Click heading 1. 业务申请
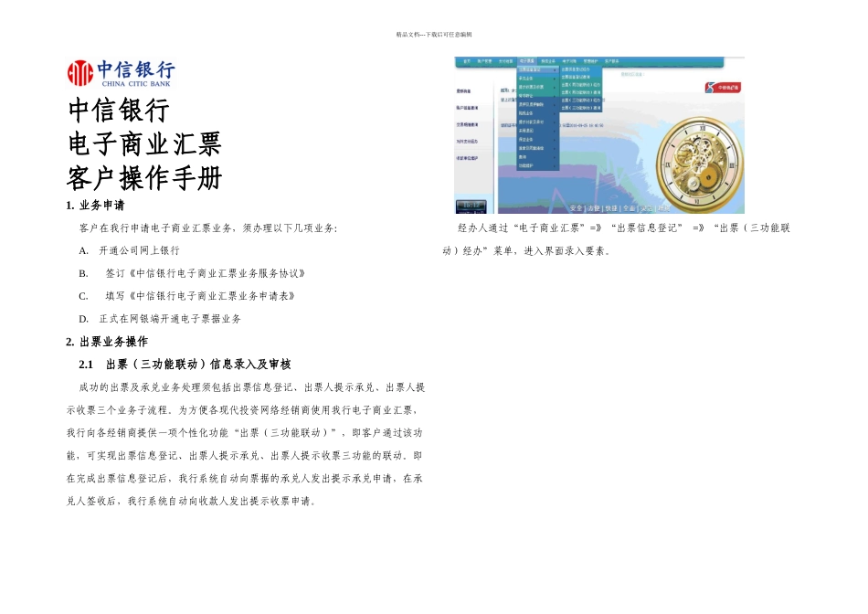This screenshot has width=868, height=614. click(x=95, y=206)
